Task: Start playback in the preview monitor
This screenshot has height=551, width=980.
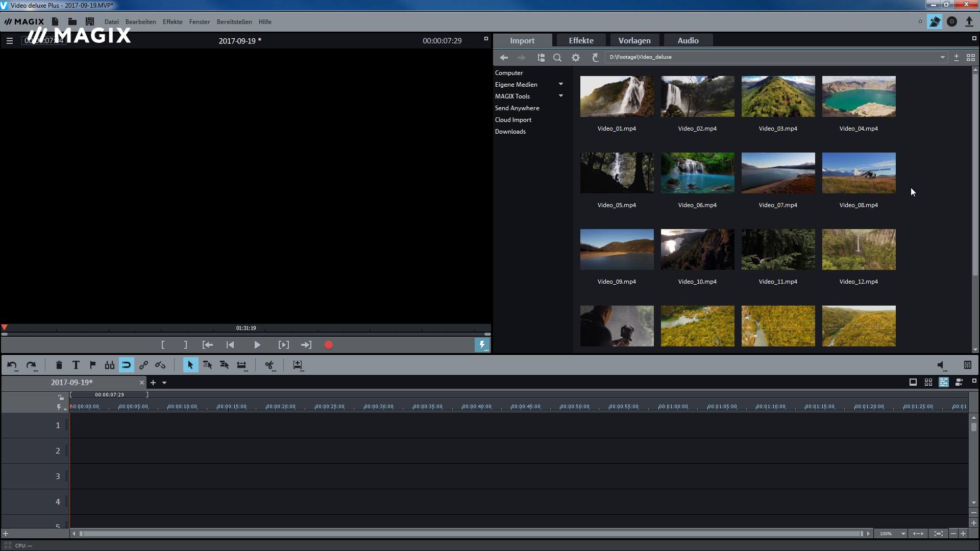Action: [x=257, y=345]
